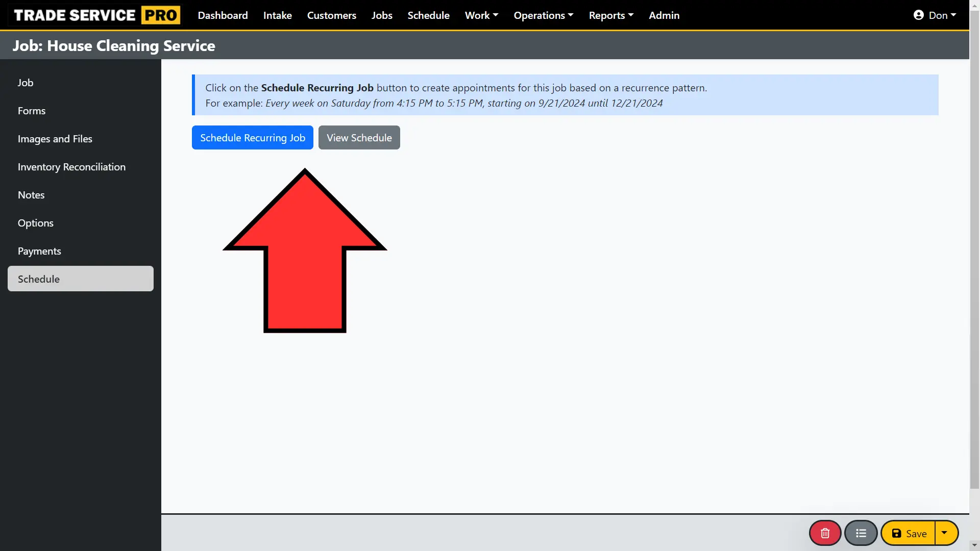Select the Schedule sidebar tab
This screenshot has height=551, width=980.
coord(80,278)
